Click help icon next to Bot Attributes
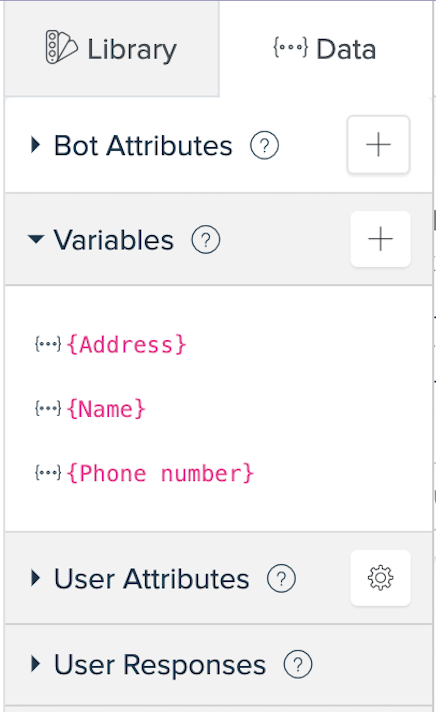The width and height of the screenshot is (436, 712). [x=265, y=145]
